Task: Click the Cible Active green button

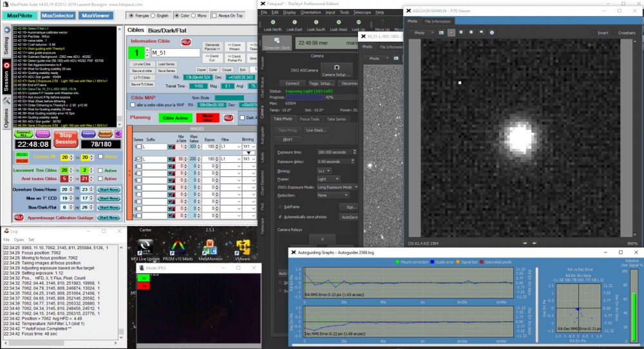Action: (x=175, y=118)
